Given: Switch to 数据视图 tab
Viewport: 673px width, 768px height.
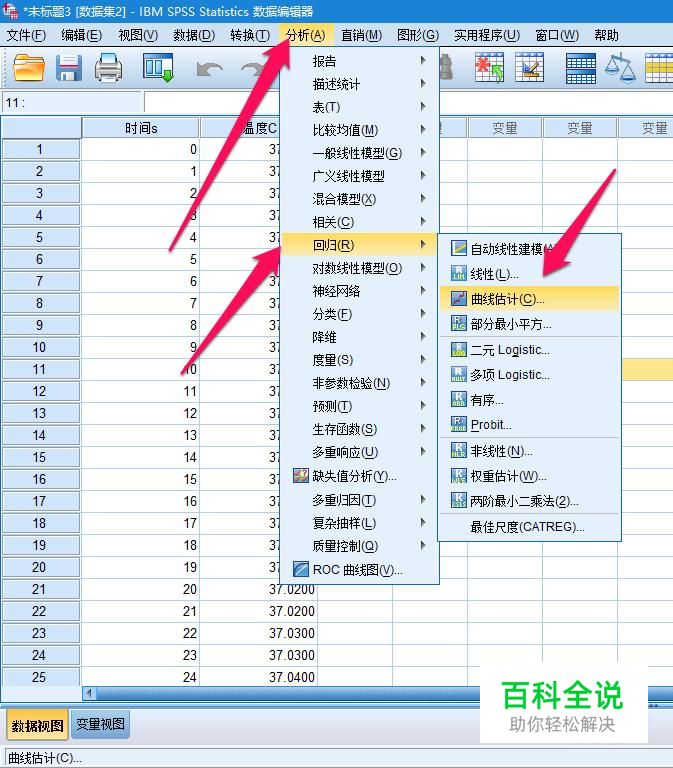Looking at the screenshot, I should click(x=37, y=725).
